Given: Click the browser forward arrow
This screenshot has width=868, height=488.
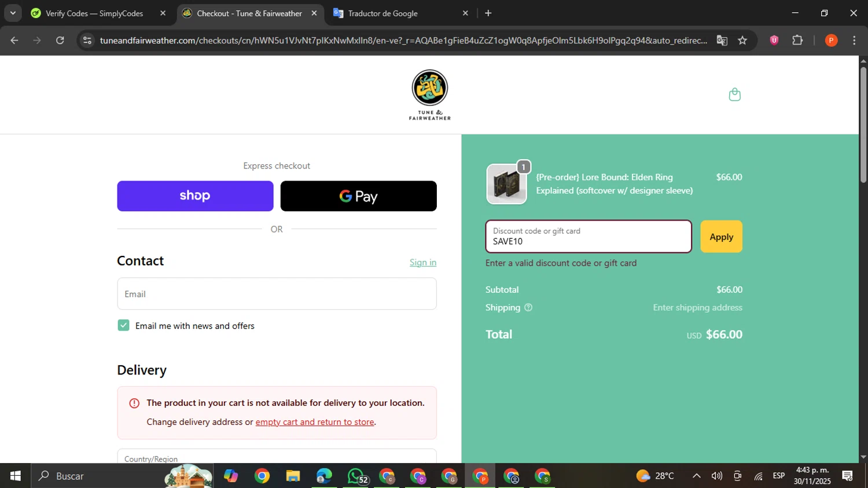Looking at the screenshot, I should coord(37,40).
